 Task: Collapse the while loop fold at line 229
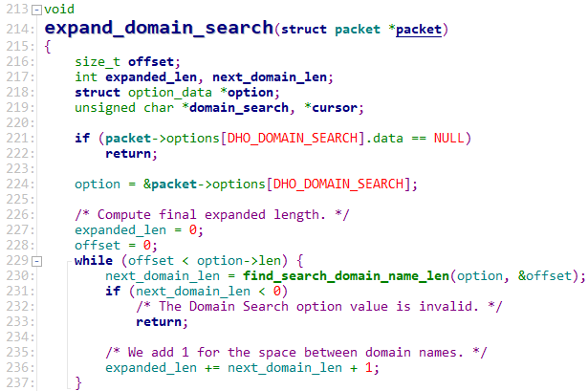click(x=36, y=261)
